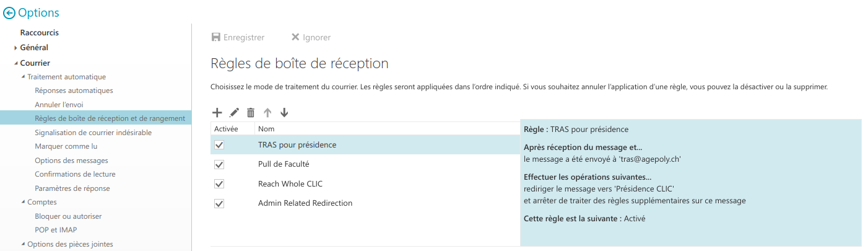Move rule up with up arrow

(x=267, y=112)
